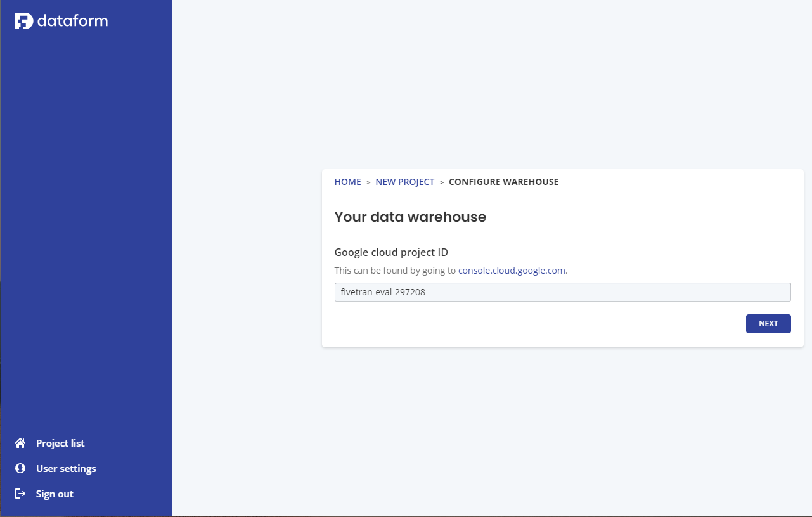The image size is (812, 517).
Task: Click the Your data warehouse heading
Action: [x=410, y=217]
